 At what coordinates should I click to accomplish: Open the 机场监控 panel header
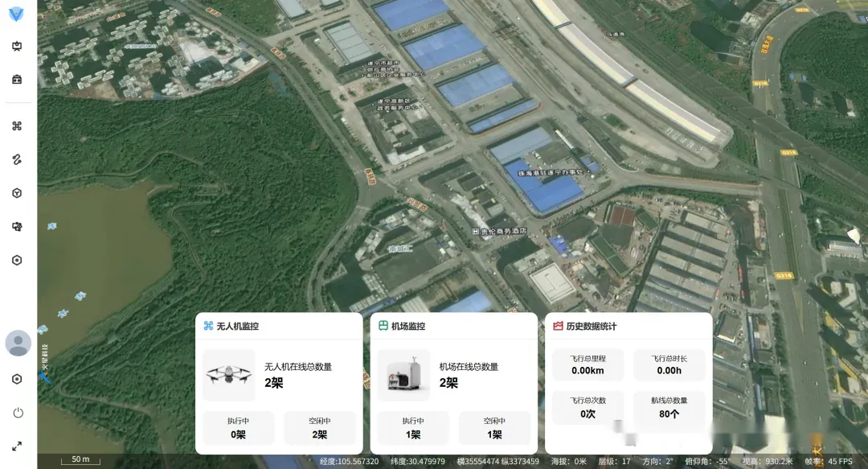408,326
